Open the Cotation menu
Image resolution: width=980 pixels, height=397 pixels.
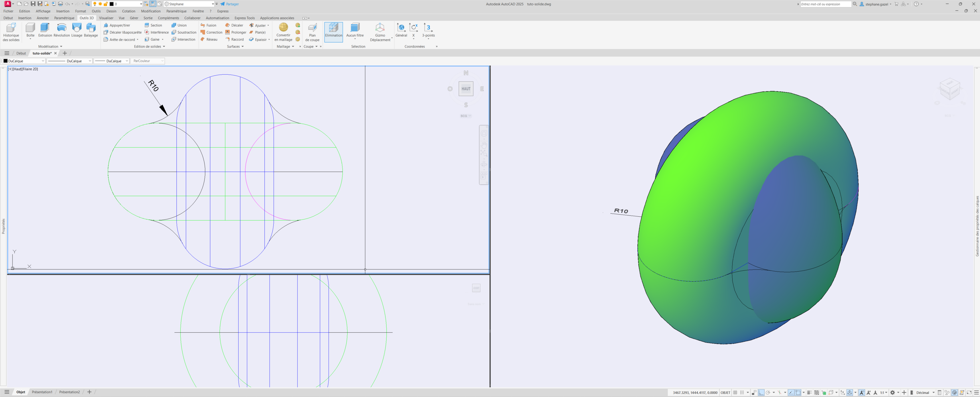click(129, 11)
